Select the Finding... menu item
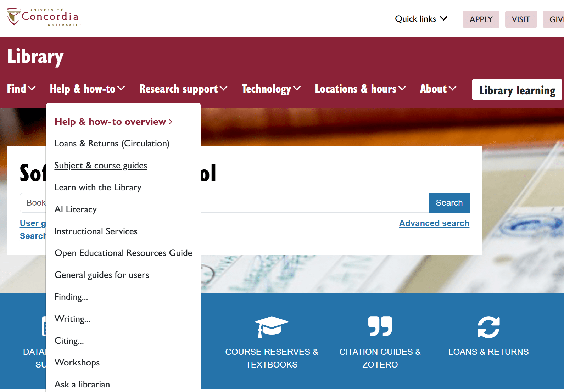Screen dimensions: 564x392 tap(71, 297)
